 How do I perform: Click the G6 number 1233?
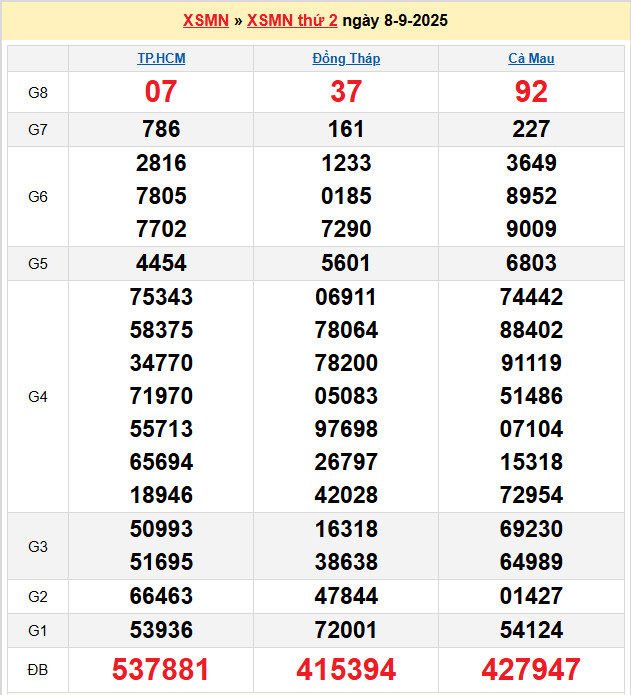346,163
